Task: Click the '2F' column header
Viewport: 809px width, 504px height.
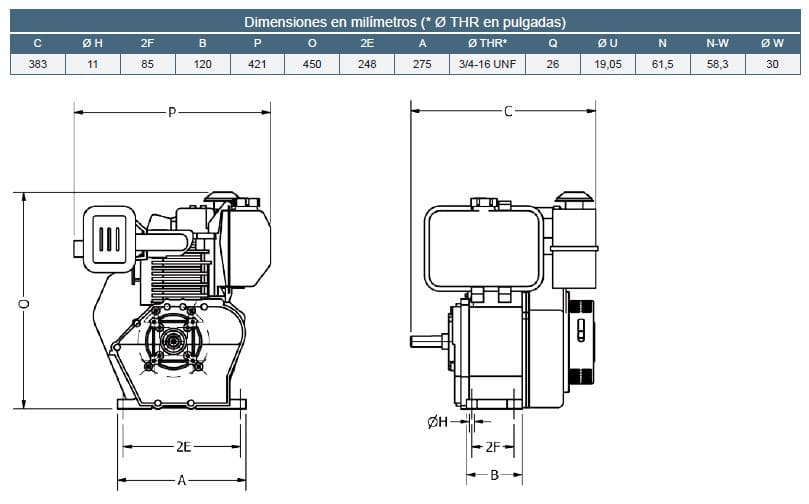Action: coord(148,43)
